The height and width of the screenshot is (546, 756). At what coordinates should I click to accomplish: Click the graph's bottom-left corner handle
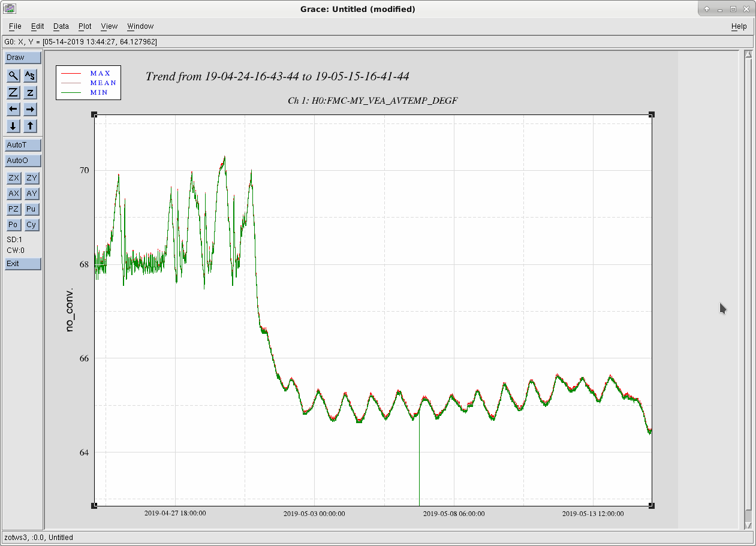point(94,506)
